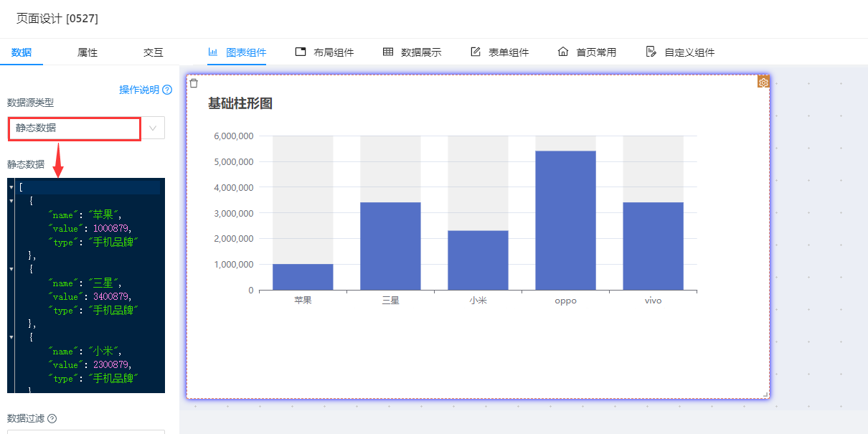Image resolution: width=868 pixels, height=434 pixels.
Task: Click the 数据源类型 label
Action: [x=30, y=103]
